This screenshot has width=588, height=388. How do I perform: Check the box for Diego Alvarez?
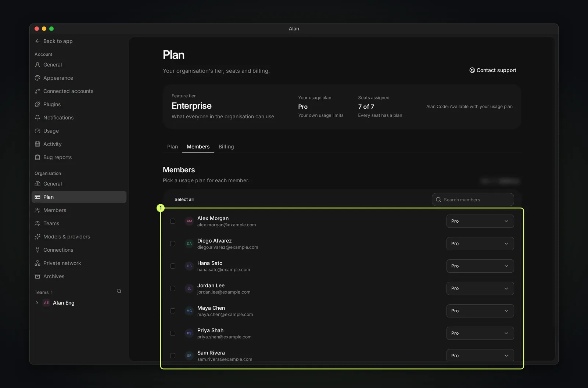(x=173, y=244)
